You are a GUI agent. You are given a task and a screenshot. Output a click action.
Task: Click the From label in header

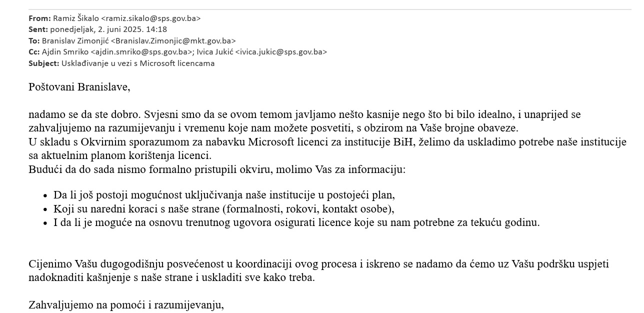39,18
